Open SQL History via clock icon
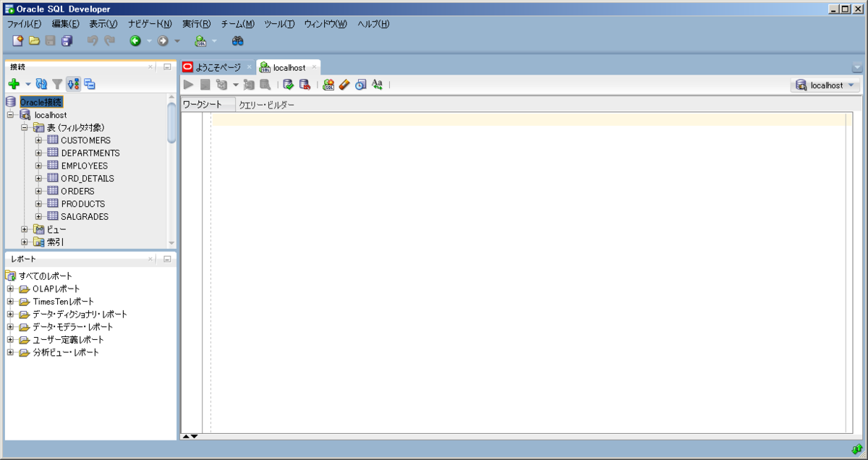The image size is (868, 460). coord(361,85)
